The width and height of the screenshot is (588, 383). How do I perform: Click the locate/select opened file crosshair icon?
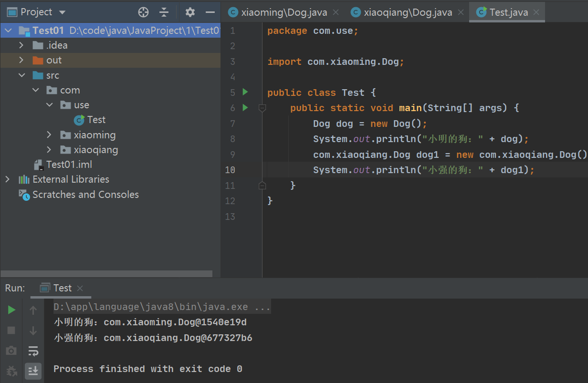pos(143,12)
